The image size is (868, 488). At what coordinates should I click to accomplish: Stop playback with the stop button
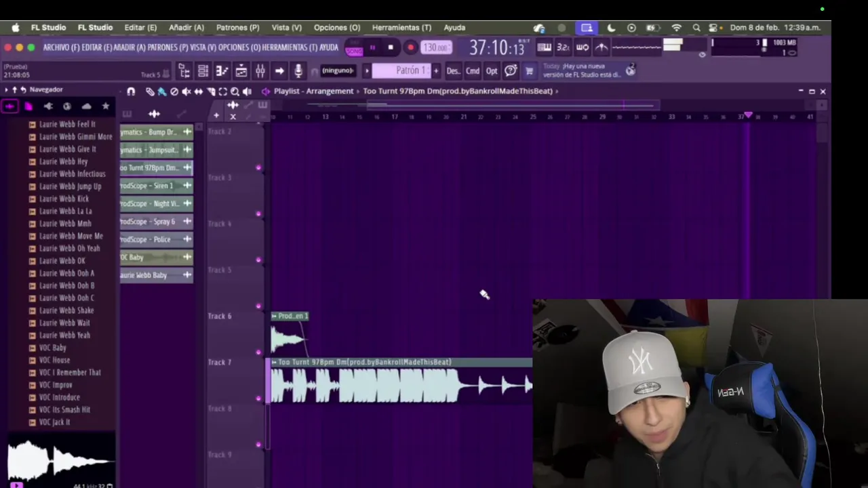pyautogui.click(x=391, y=47)
